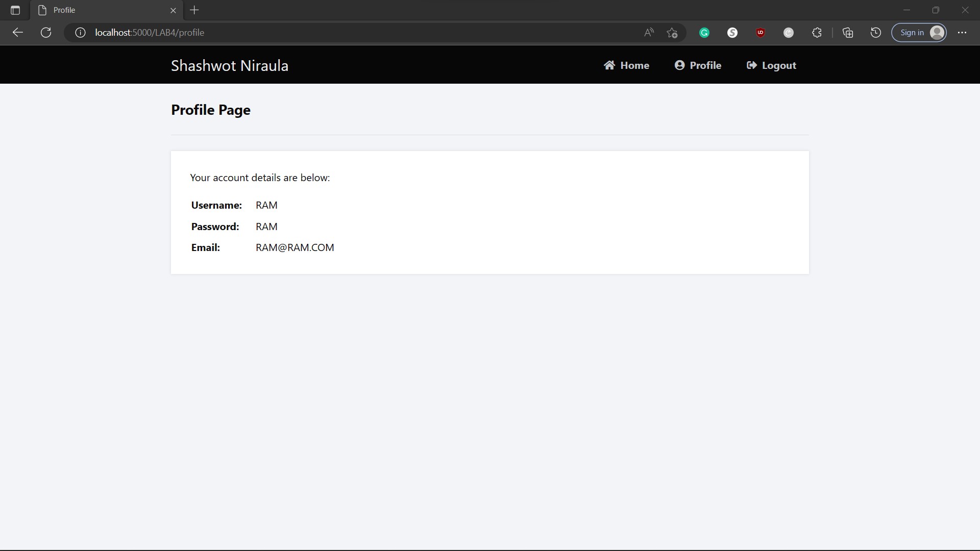Open the uBlock Origin extension

click(761, 32)
